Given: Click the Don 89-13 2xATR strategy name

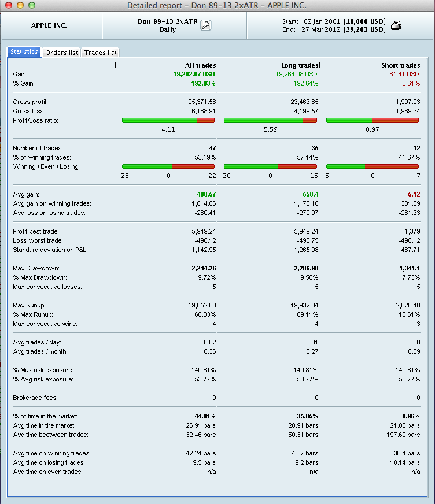Looking at the screenshot, I should click(x=168, y=21).
